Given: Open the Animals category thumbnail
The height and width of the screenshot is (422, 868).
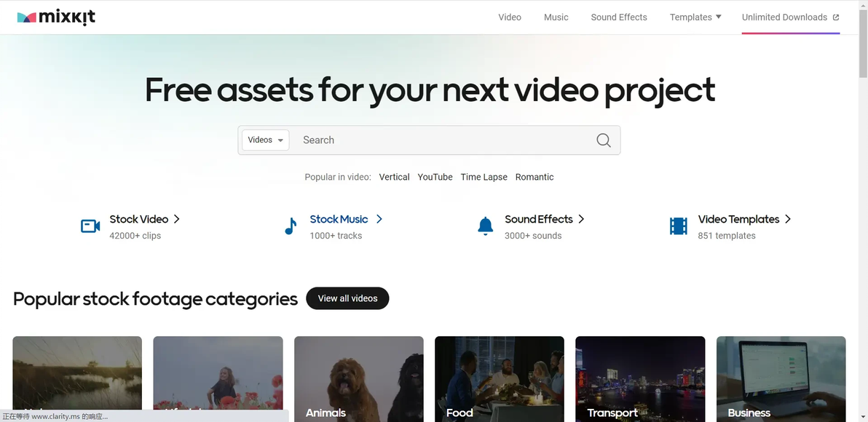Looking at the screenshot, I should pyautogui.click(x=358, y=378).
